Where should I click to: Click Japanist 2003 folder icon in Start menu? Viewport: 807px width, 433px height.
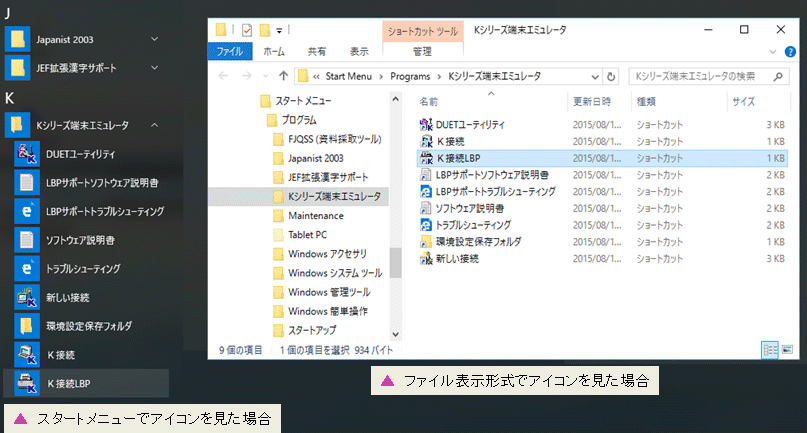17,39
